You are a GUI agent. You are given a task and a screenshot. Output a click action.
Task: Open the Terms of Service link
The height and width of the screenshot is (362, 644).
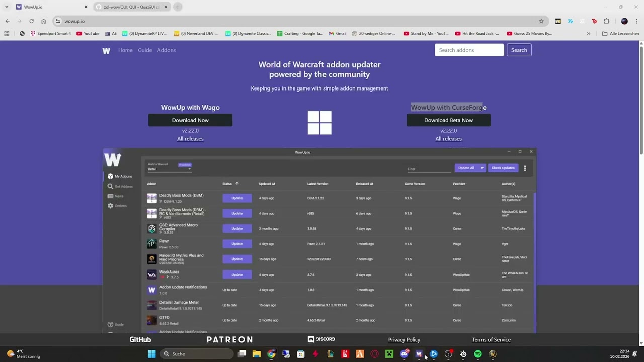[x=491, y=340]
